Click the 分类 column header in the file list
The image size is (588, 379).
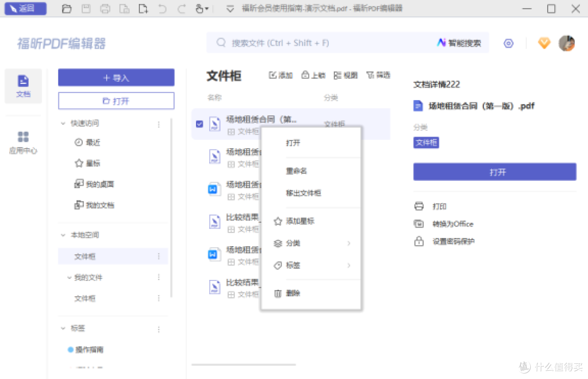(331, 97)
